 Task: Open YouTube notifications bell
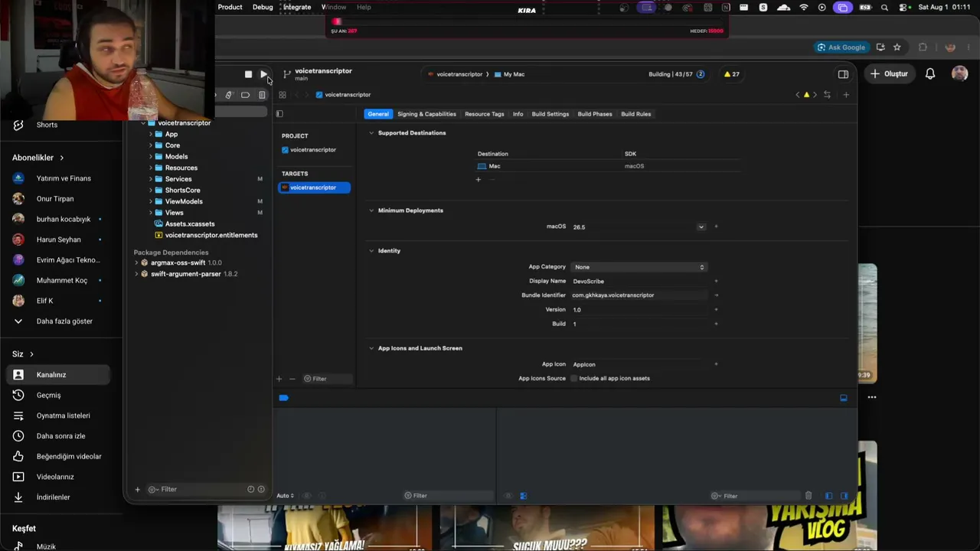[930, 74]
